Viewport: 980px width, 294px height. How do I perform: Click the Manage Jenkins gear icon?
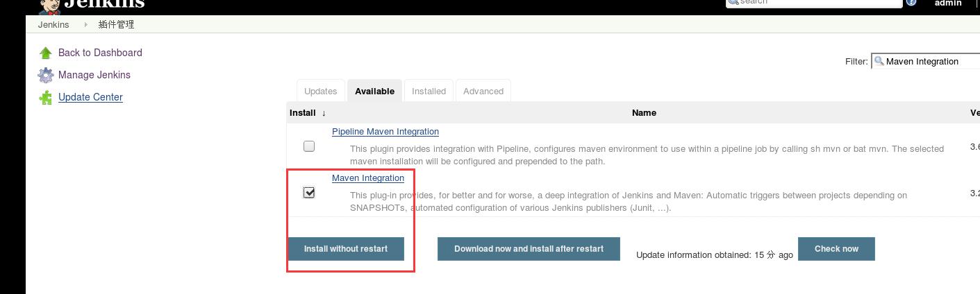tap(46, 75)
